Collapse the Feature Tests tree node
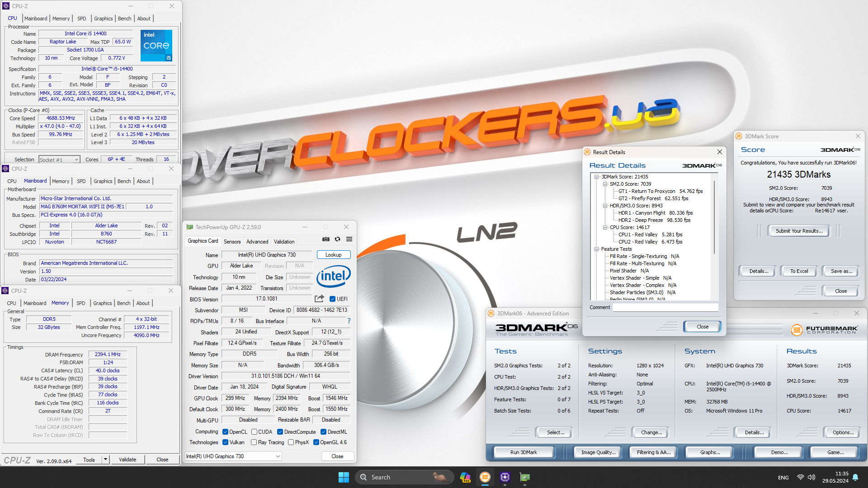Image resolution: width=868 pixels, height=488 pixels. point(597,249)
